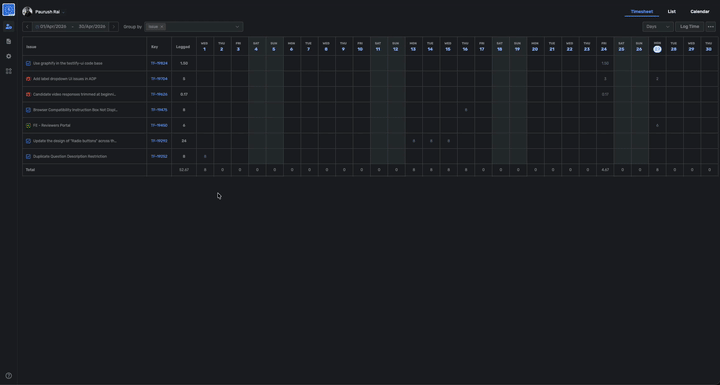Click the Key column header
720x385 pixels.
(159, 47)
